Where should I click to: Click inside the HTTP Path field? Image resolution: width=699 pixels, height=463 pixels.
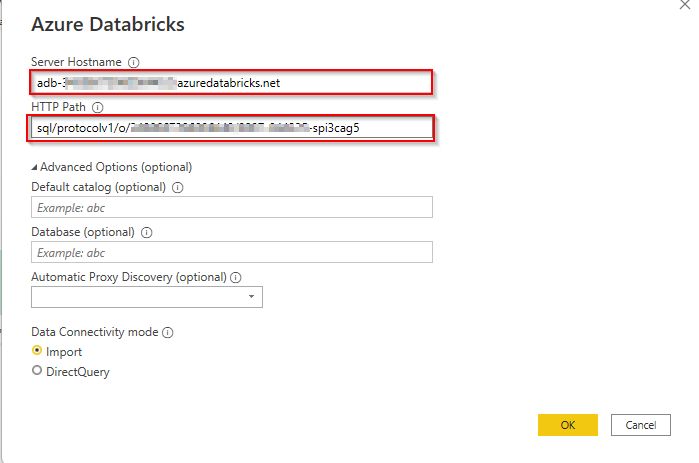(230, 128)
